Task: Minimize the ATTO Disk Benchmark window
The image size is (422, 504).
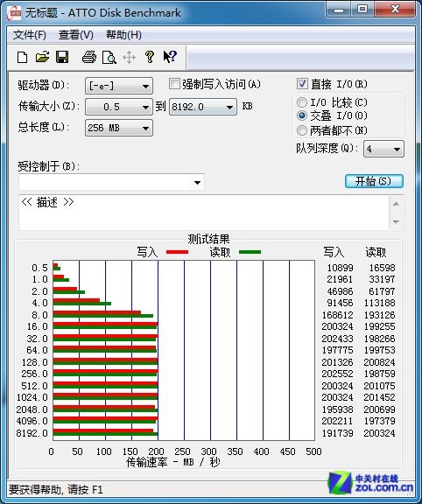Action: click(338, 10)
